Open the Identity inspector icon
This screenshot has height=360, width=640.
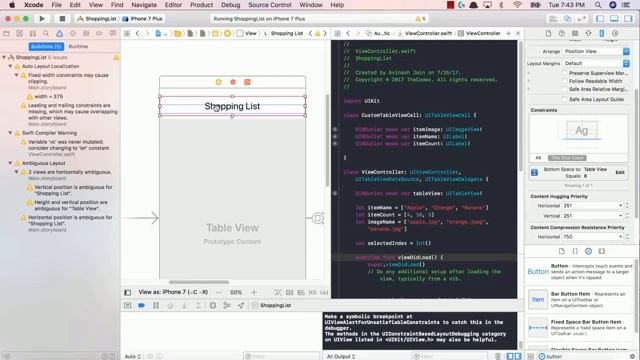(x=575, y=33)
